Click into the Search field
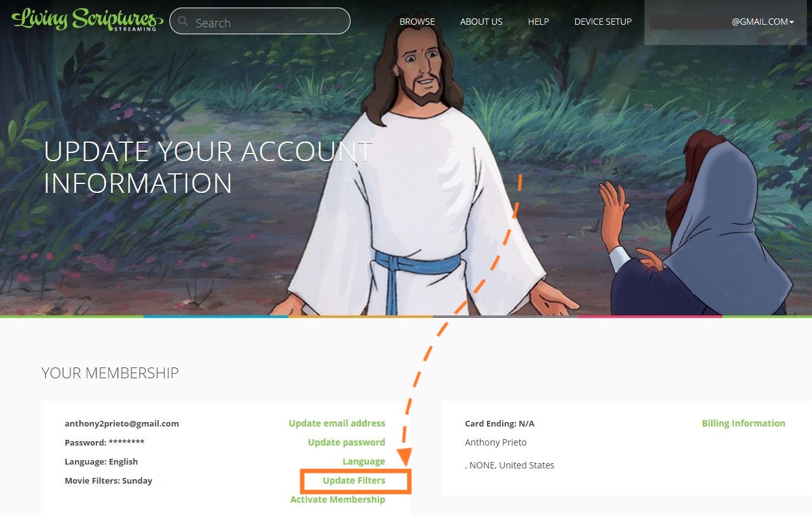Image resolution: width=812 pixels, height=516 pixels. (x=260, y=21)
